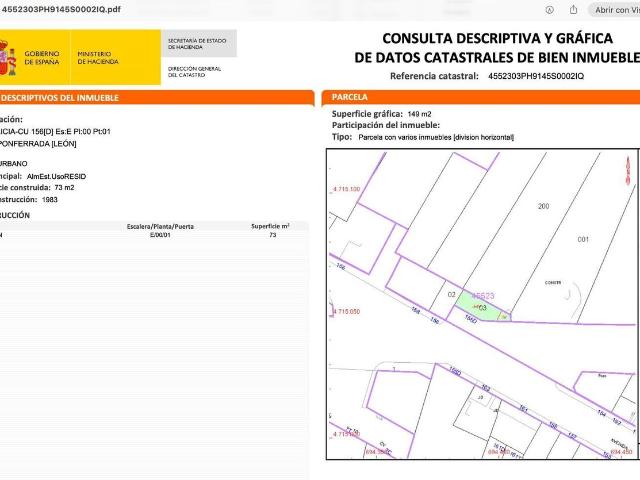This screenshot has width=640, height=480.
Task: Click 'Participación del inmueble:' label
Action: [x=386, y=125]
